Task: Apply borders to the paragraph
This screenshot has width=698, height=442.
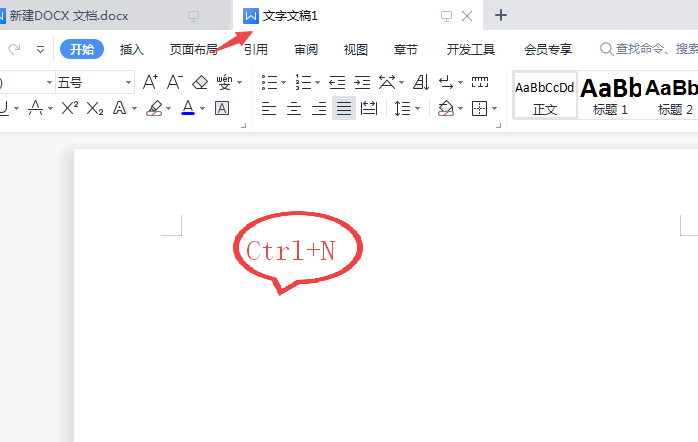Action: [479, 108]
